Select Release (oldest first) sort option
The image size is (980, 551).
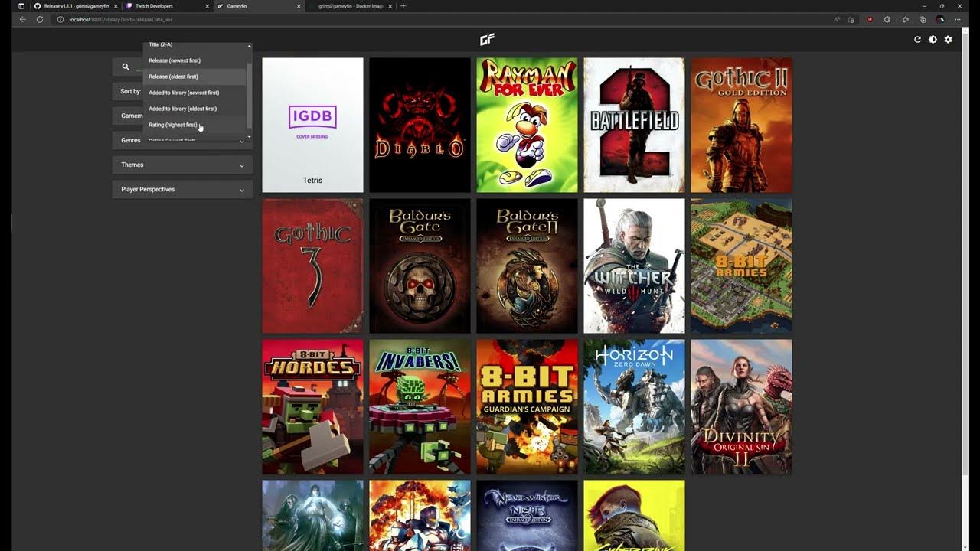pos(194,77)
